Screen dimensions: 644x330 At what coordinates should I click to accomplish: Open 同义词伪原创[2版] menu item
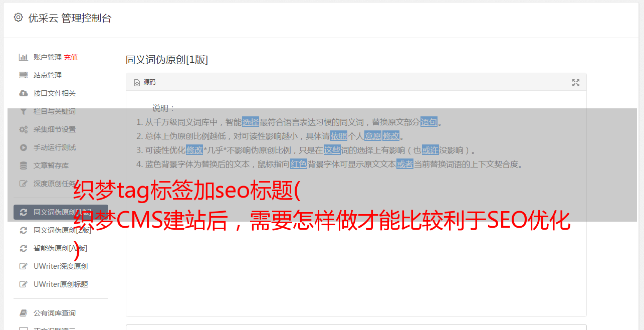pos(62,230)
